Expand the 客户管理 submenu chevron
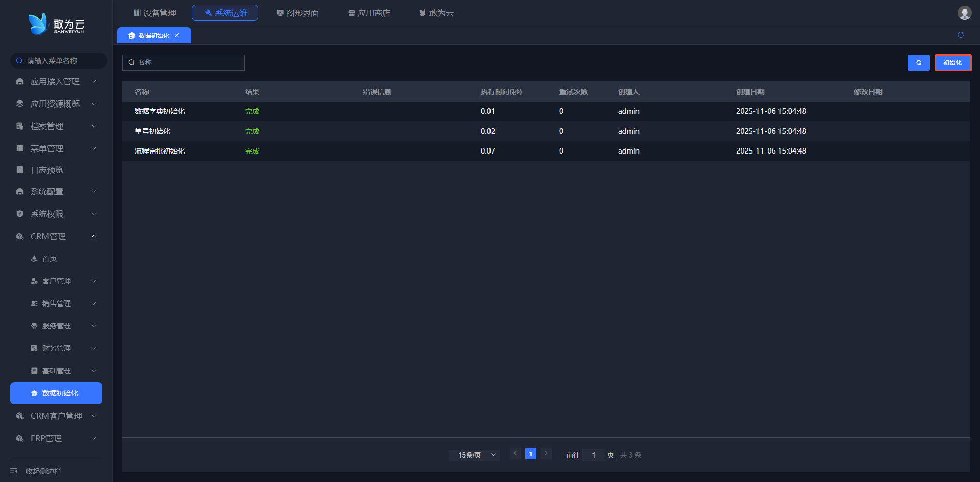980x482 pixels. pos(94,281)
